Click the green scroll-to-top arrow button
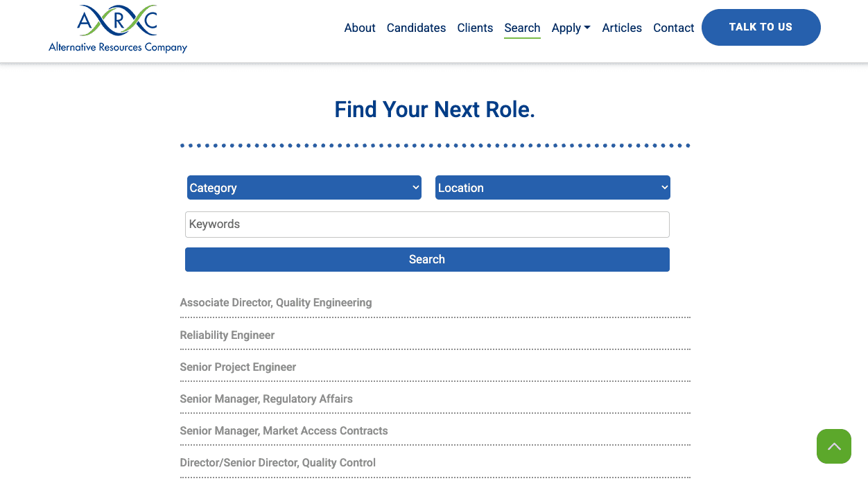Image resolution: width=868 pixels, height=490 pixels. pyautogui.click(x=833, y=446)
